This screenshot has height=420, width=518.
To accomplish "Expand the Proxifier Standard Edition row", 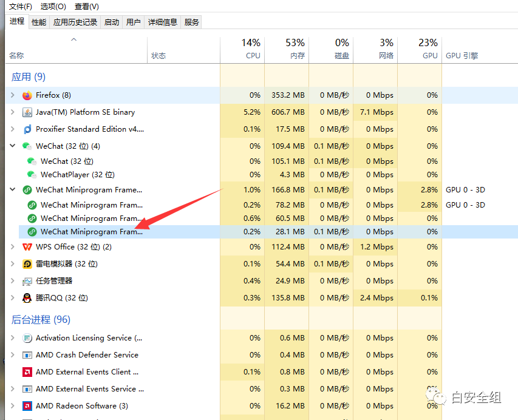I will pos(13,129).
